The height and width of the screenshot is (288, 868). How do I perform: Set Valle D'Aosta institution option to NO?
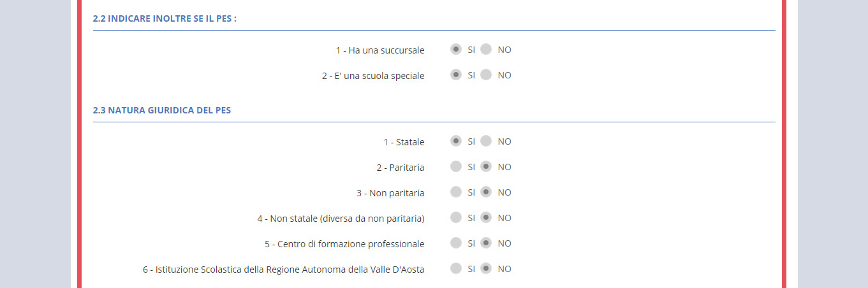486,269
